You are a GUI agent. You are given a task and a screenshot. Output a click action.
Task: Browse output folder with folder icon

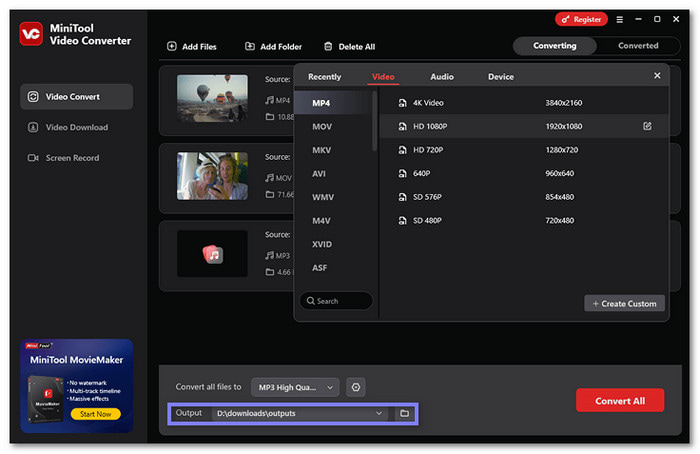click(x=404, y=413)
